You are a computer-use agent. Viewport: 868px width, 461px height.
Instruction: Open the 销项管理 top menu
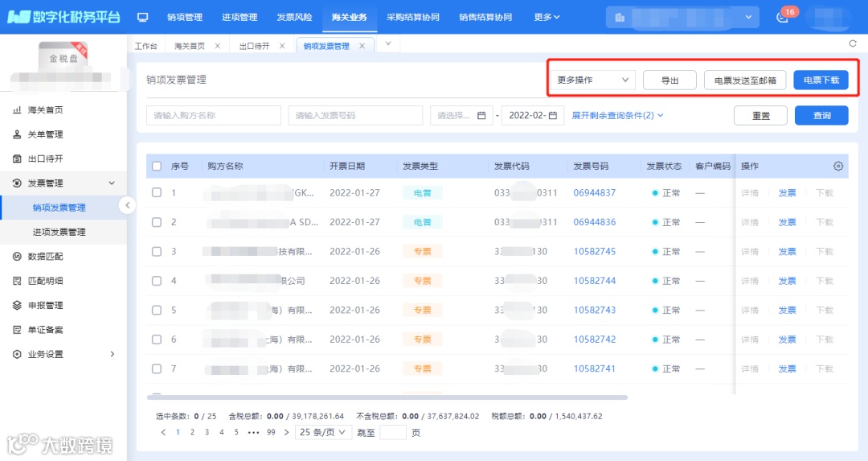pos(185,17)
